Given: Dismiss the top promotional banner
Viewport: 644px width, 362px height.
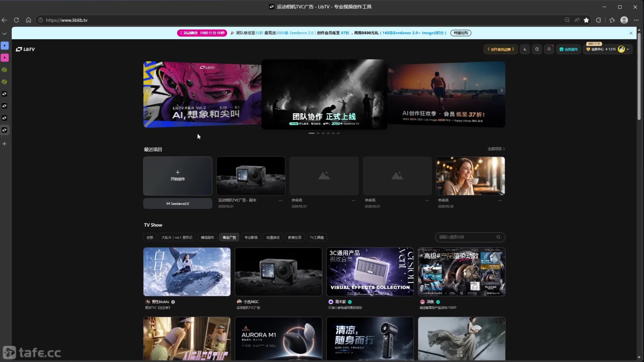Looking at the screenshot, I should pyautogui.click(x=631, y=33).
